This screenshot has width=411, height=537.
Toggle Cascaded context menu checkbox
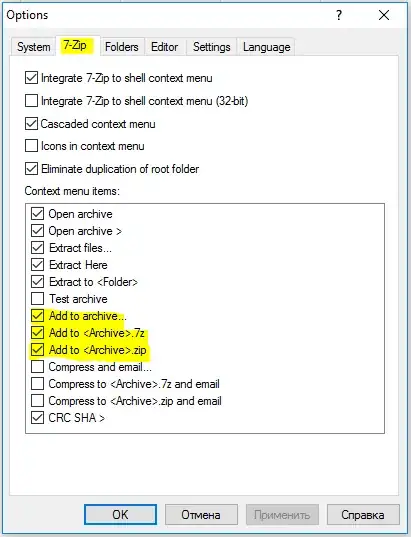tap(31, 124)
